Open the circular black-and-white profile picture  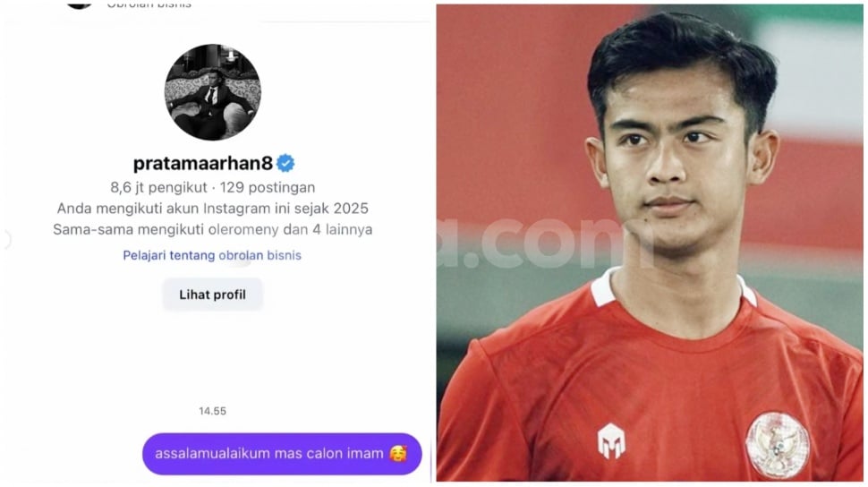click(213, 92)
